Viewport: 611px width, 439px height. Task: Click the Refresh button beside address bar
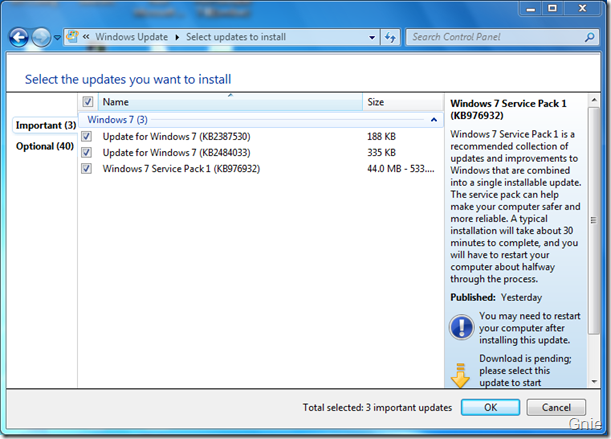(390, 37)
